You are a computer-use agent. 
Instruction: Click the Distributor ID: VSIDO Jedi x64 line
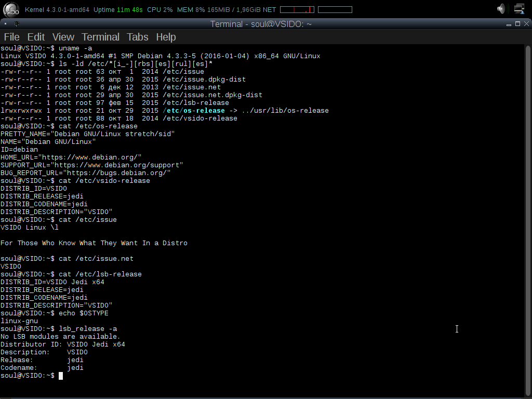[63, 345]
